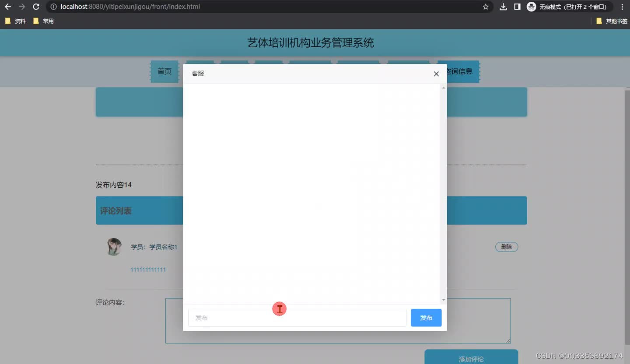
Task: Click the comment text 111111111111
Action: tap(148, 269)
